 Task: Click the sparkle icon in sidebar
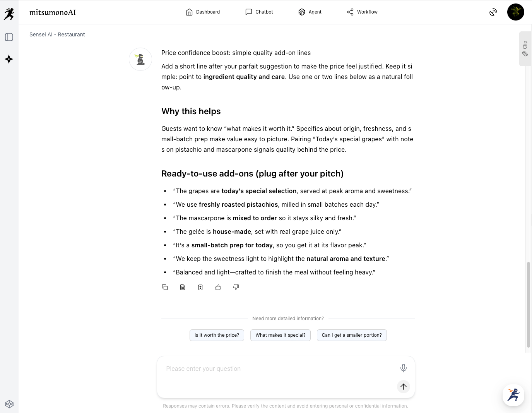point(9,59)
